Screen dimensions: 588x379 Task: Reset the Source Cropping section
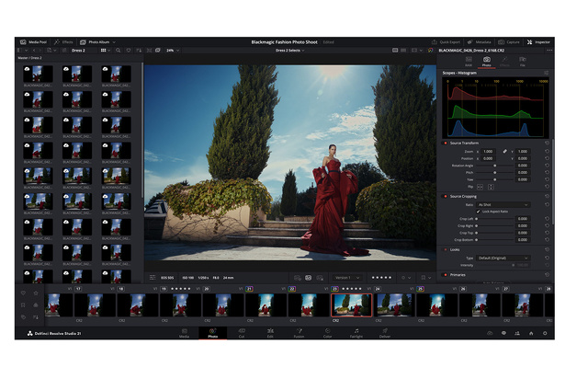coord(547,197)
